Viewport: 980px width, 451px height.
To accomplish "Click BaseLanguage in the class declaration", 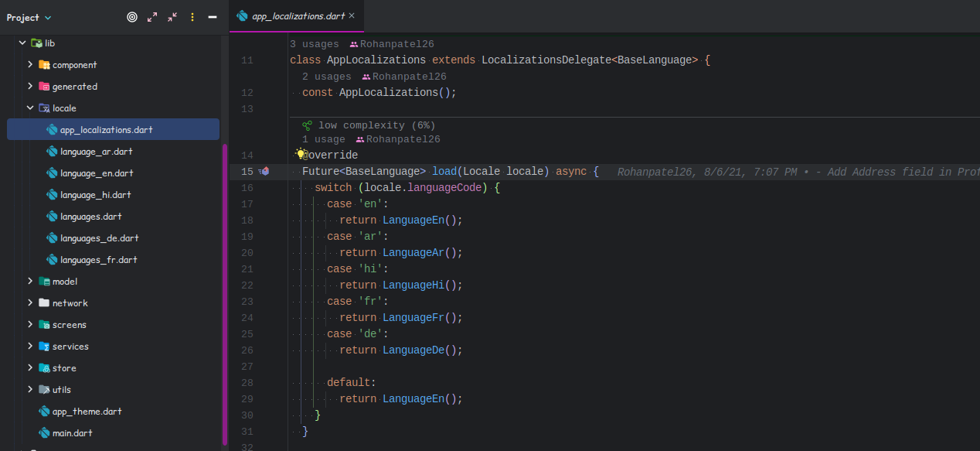I will tap(655, 60).
